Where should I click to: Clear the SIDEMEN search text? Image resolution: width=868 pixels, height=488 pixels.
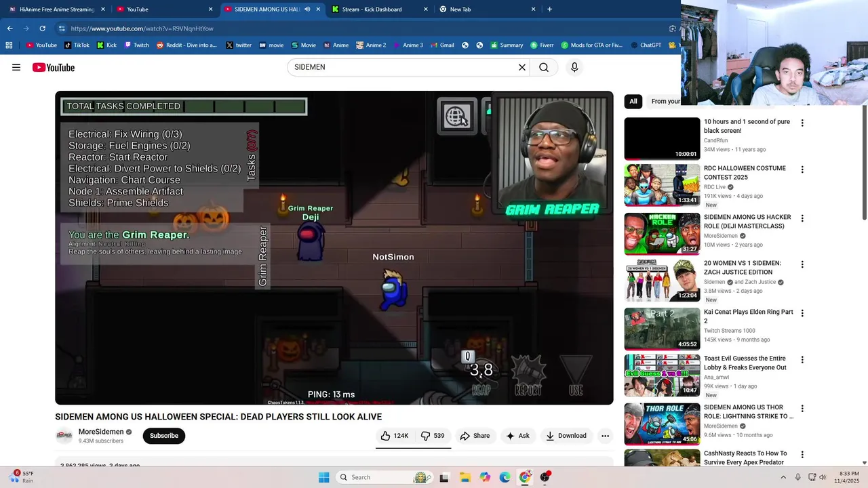pyautogui.click(x=522, y=67)
